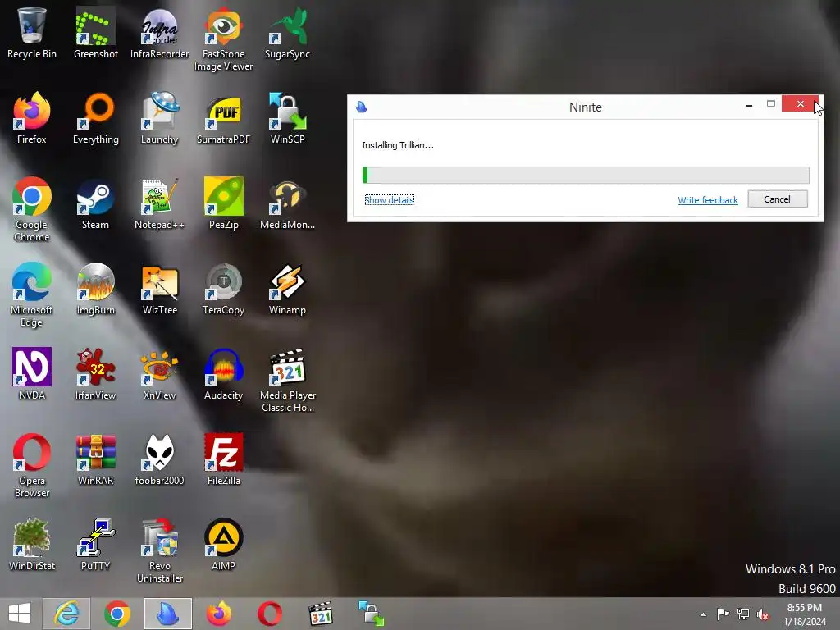840x630 pixels.
Task: Click the Everything search shortcut
Action: coord(96,118)
